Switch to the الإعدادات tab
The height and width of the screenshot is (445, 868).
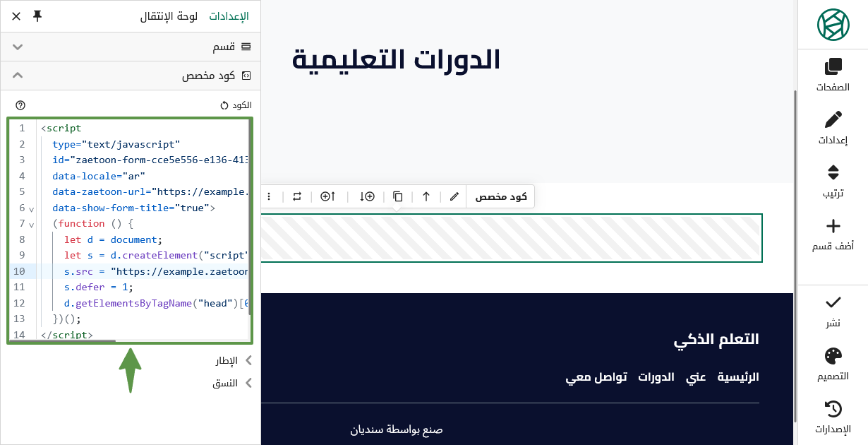(229, 16)
